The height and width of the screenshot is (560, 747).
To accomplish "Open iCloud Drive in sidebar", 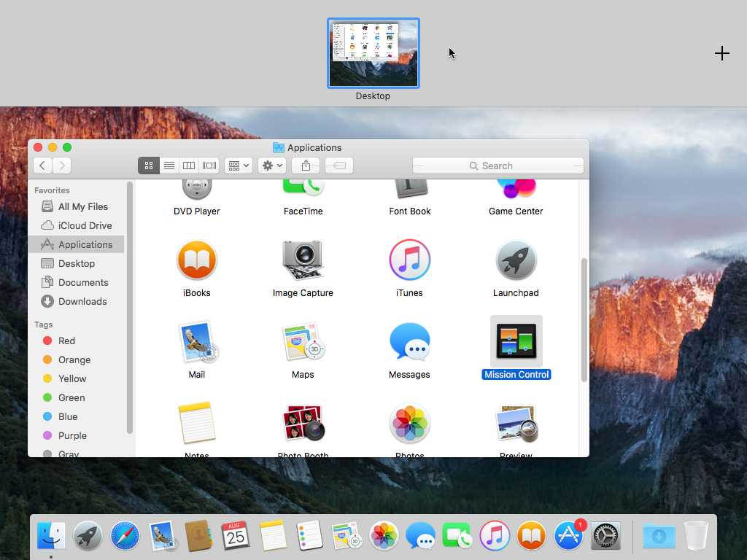I will click(x=76, y=226).
